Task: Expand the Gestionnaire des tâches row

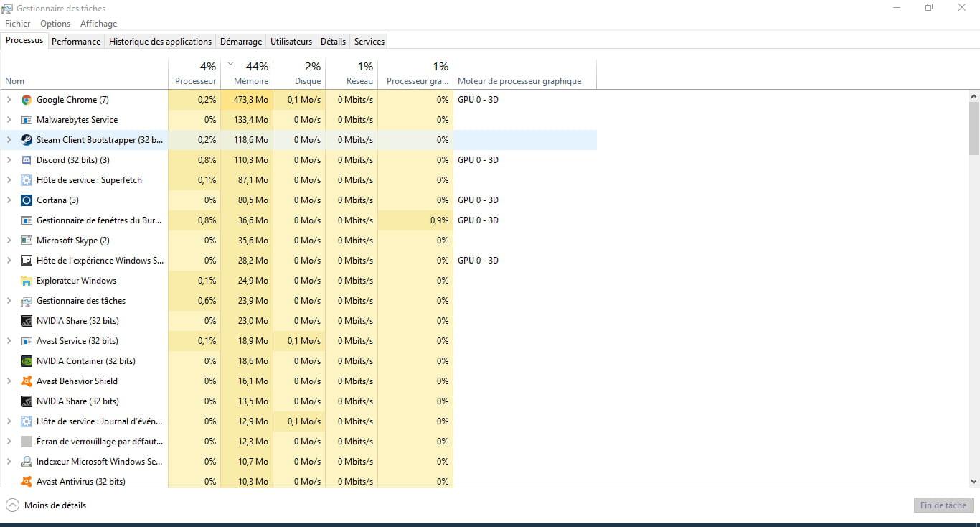Action: 9,301
